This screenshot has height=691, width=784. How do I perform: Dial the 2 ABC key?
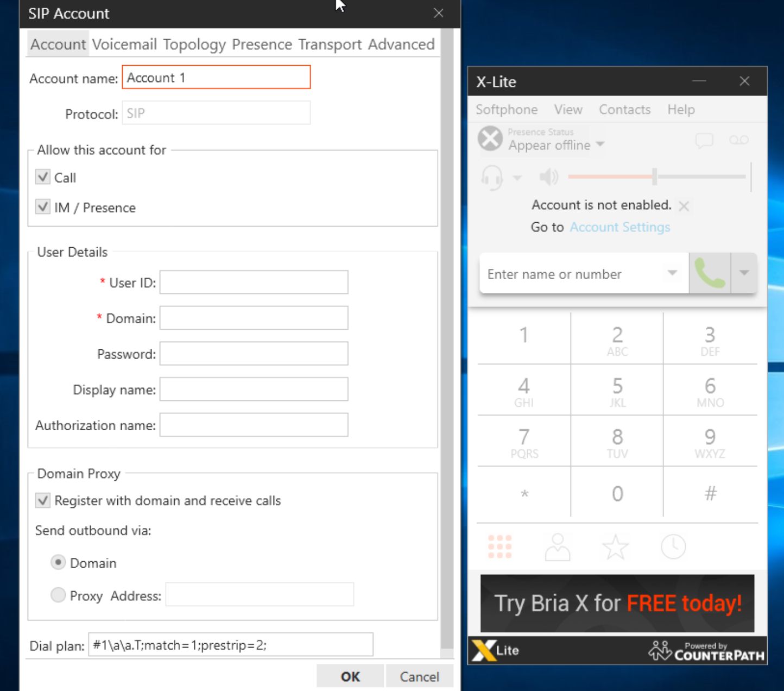(617, 338)
